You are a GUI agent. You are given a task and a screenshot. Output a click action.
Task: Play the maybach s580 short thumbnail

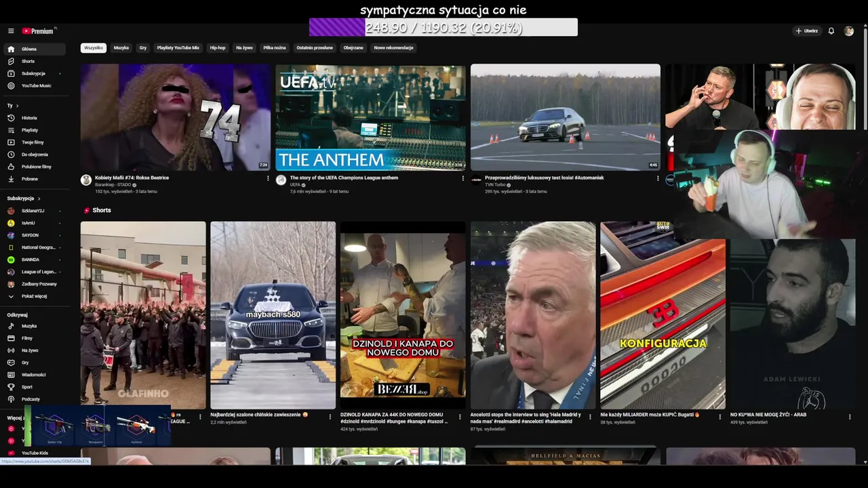click(x=273, y=315)
